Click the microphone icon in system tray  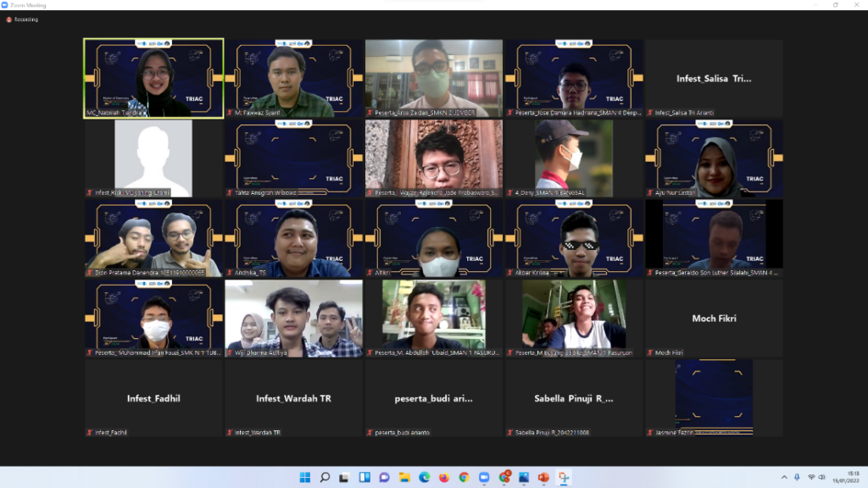click(797, 478)
